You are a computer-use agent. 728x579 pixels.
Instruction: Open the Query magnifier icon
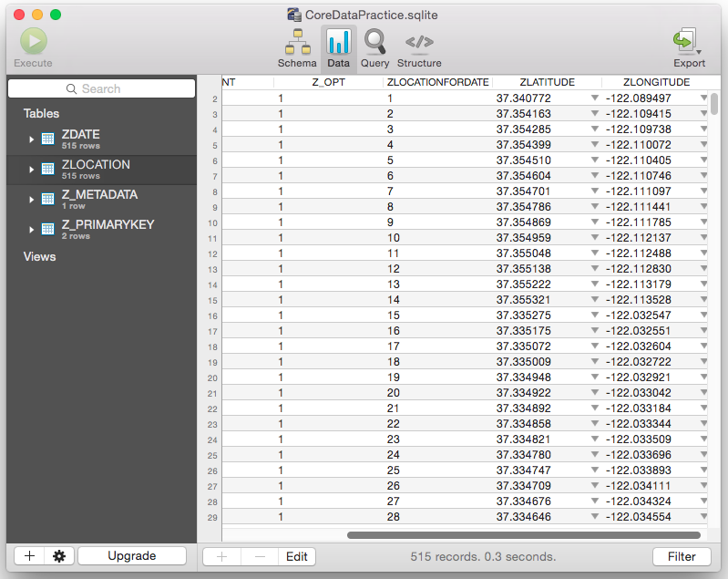click(374, 42)
